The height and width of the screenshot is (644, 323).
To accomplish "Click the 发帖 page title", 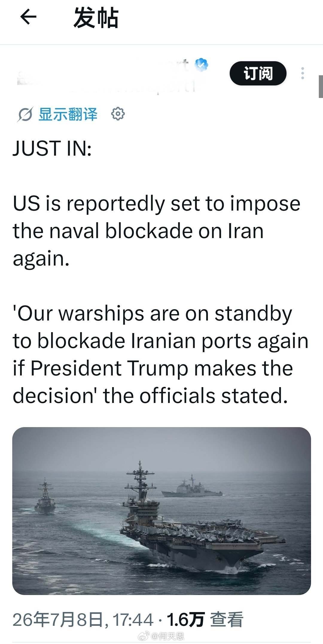I will click(96, 18).
